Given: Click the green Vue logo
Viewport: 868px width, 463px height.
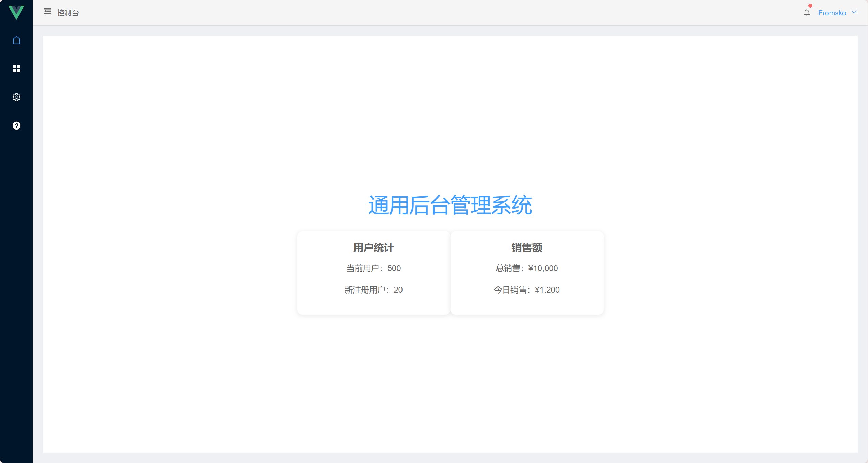Looking at the screenshot, I should [x=16, y=12].
